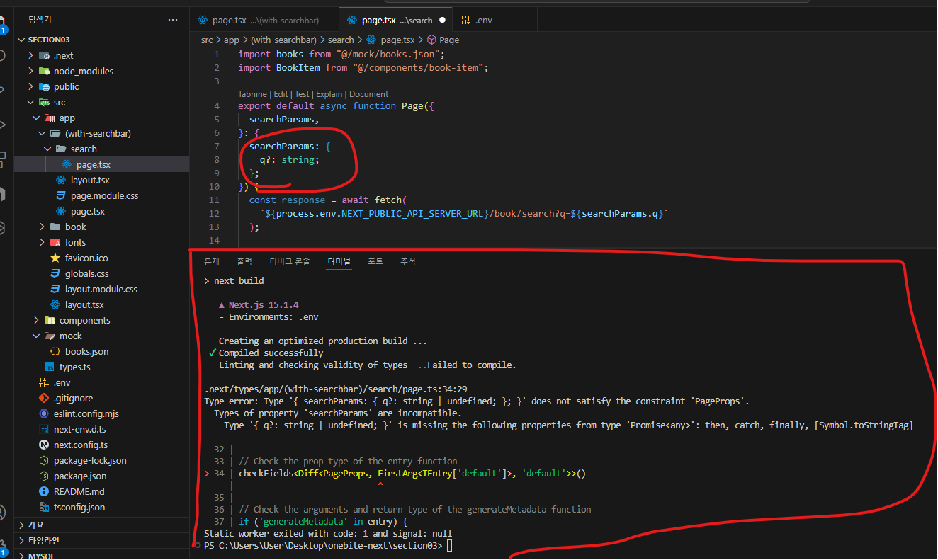This screenshot has width=938, height=560.
Task: Open the 출력 panel tab
Action: 244,262
